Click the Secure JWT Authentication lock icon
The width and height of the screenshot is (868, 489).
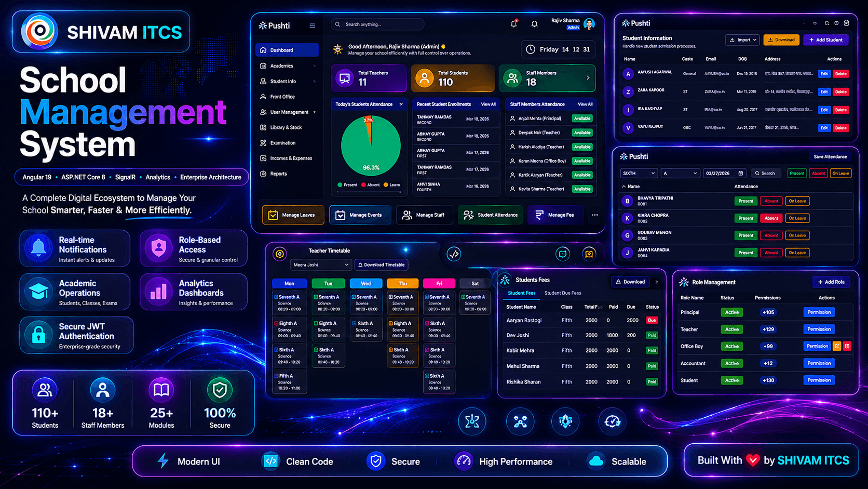pos(38,335)
